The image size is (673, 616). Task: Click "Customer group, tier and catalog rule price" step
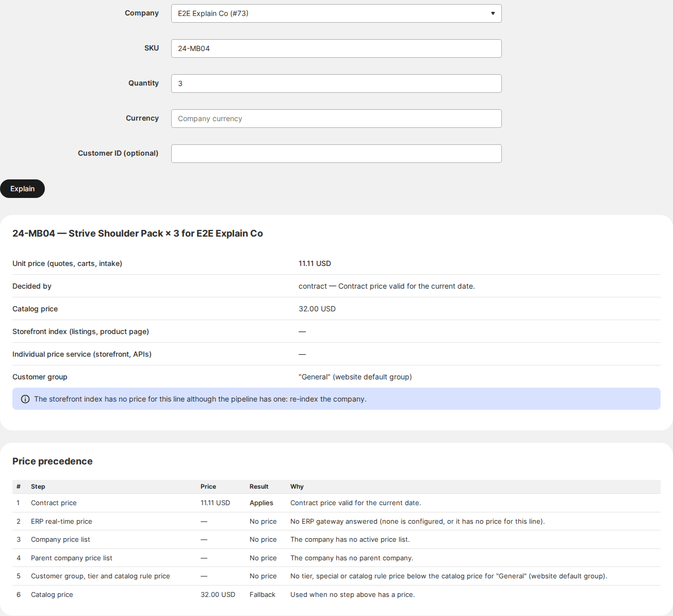coord(101,576)
